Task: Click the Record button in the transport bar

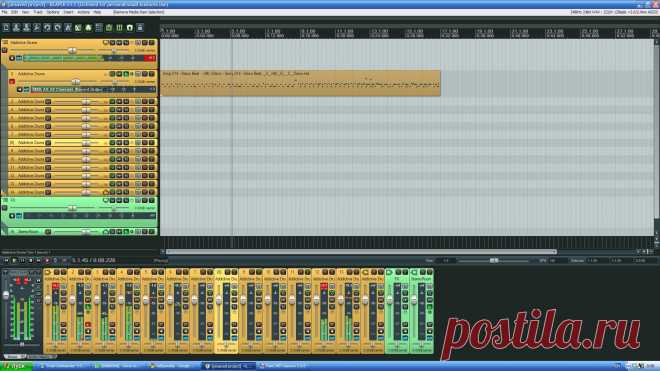Action: point(47,261)
